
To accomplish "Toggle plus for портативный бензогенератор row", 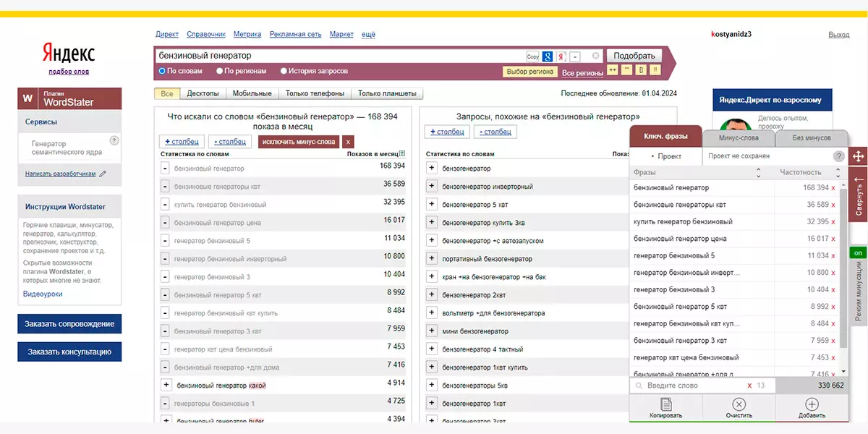I will pyautogui.click(x=431, y=259).
